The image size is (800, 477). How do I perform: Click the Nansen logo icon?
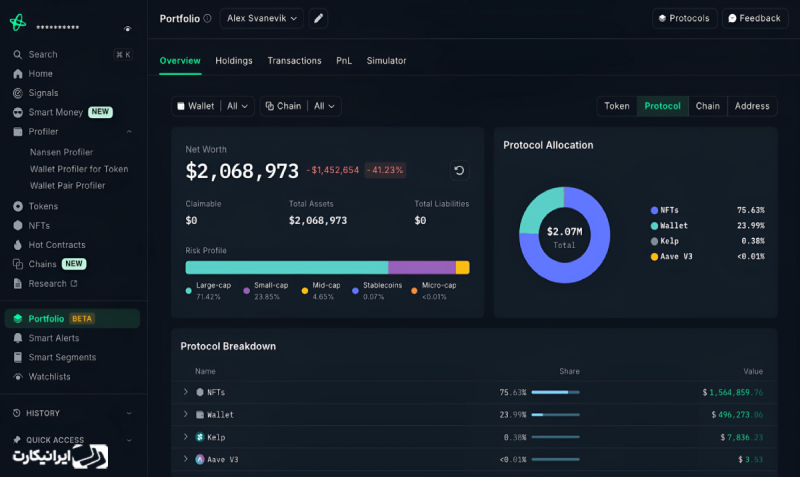click(18, 22)
